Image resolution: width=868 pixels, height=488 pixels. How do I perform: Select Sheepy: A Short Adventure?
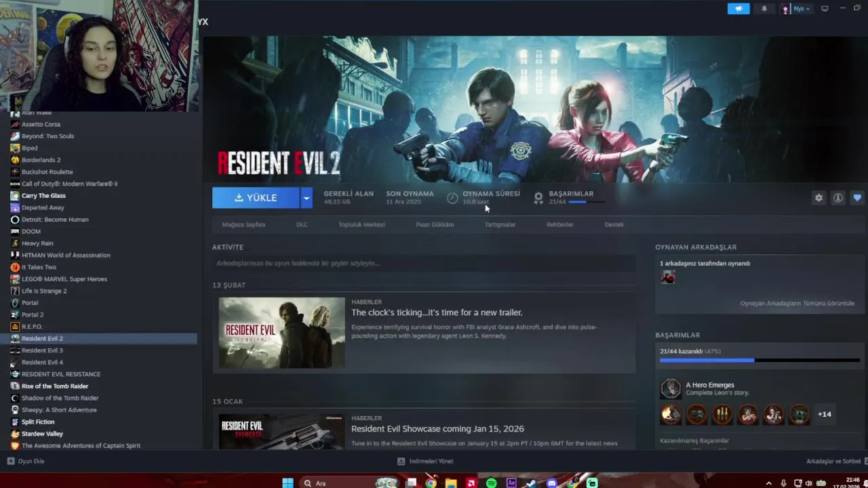click(x=59, y=410)
